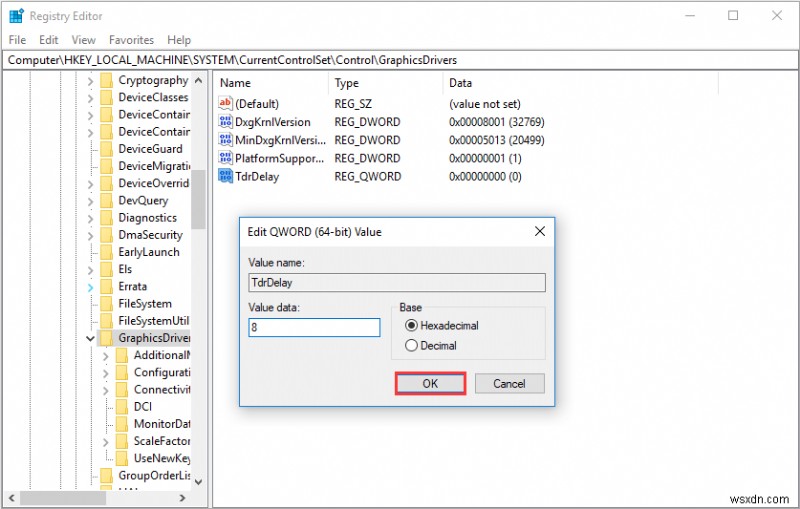
Task: Click the DCI subkey folder icon
Action: pyautogui.click(x=121, y=406)
